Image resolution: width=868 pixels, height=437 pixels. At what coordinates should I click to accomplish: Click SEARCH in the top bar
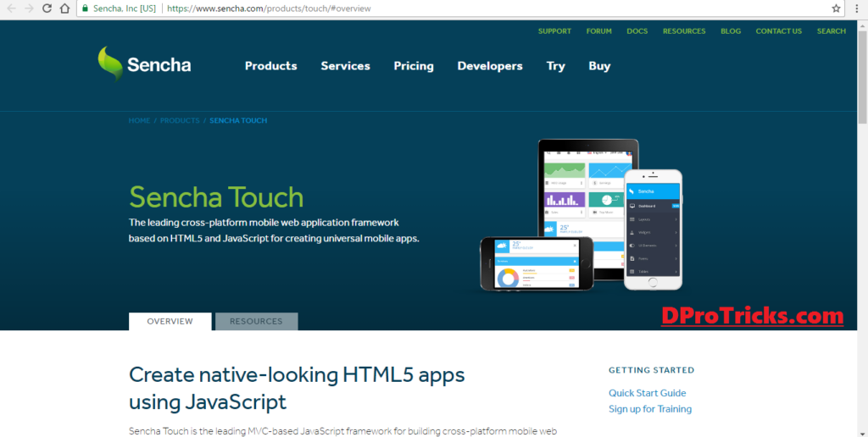click(831, 31)
